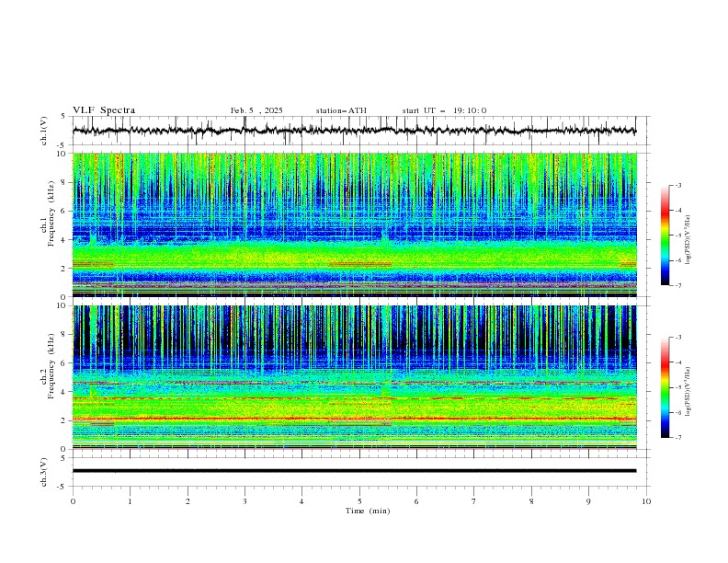The width and height of the screenshot is (728, 563).
Task: Click the "-7" tick of the ch.1 colorbar
Action: coord(678,285)
